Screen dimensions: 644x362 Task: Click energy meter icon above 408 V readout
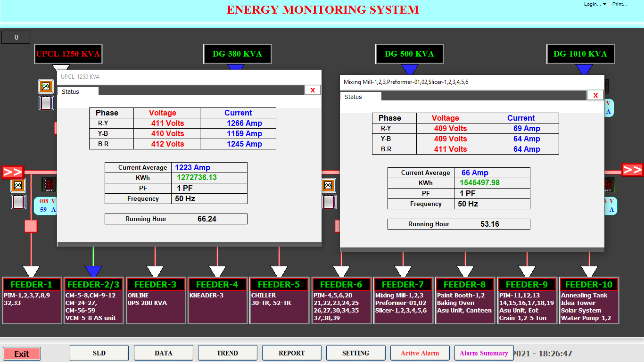click(49, 185)
